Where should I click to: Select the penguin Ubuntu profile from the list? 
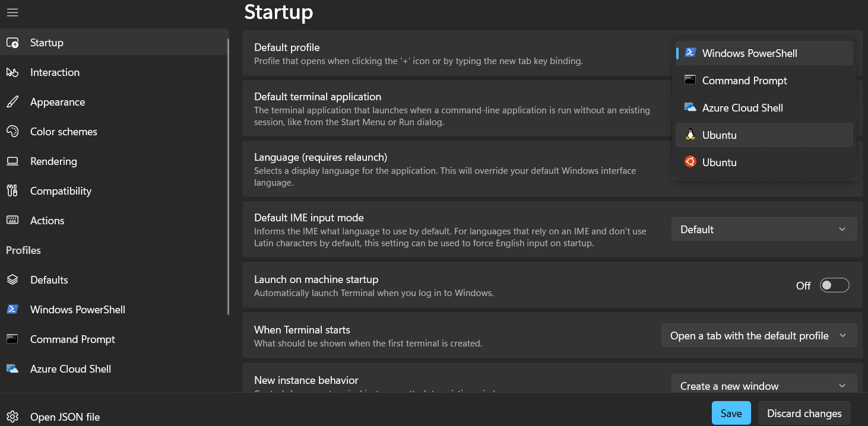tap(764, 135)
